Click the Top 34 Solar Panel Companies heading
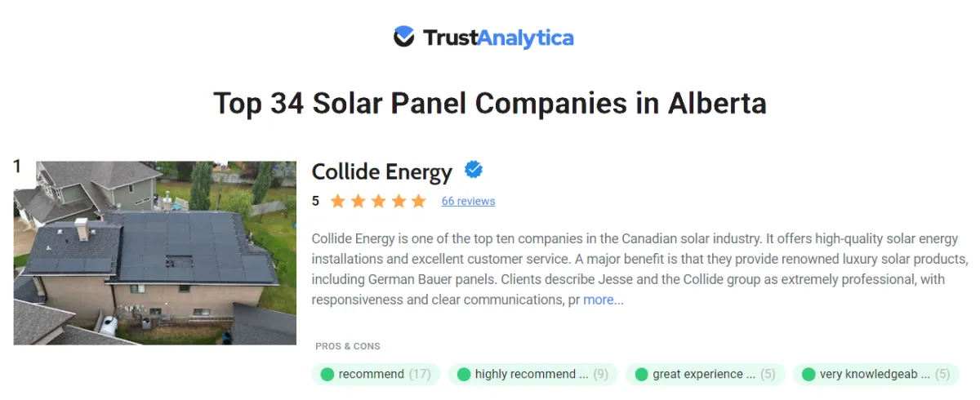The height and width of the screenshot is (400, 980). coord(490,104)
